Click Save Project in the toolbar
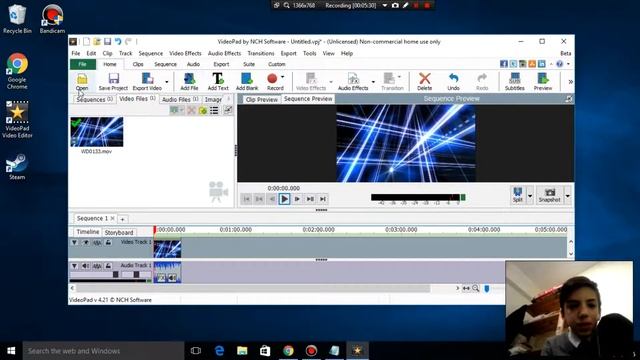The width and height of the screenshot is (640, 360). click(113, 82)
